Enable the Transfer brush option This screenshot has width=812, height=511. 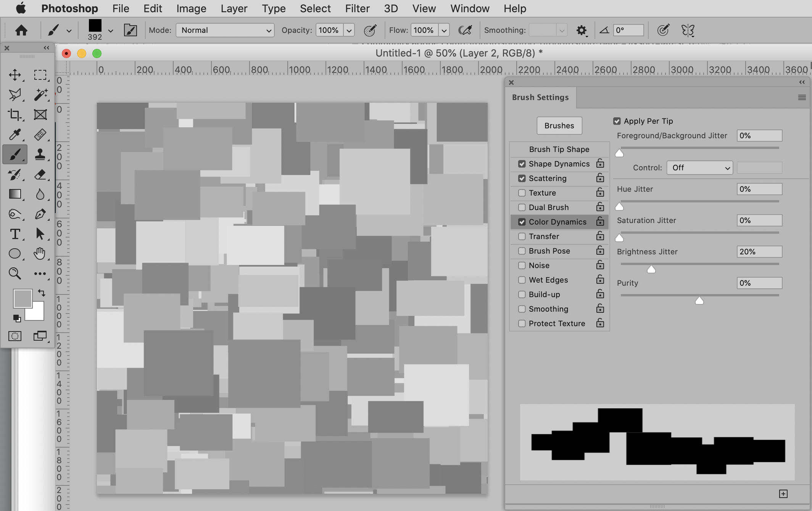[x=522, y=236]
